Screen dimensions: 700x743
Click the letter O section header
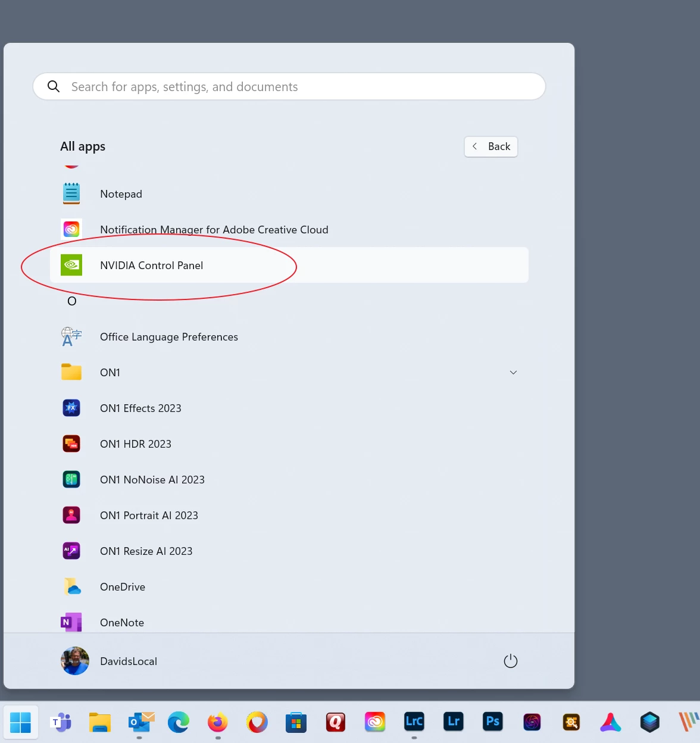[x=72, y=301]
